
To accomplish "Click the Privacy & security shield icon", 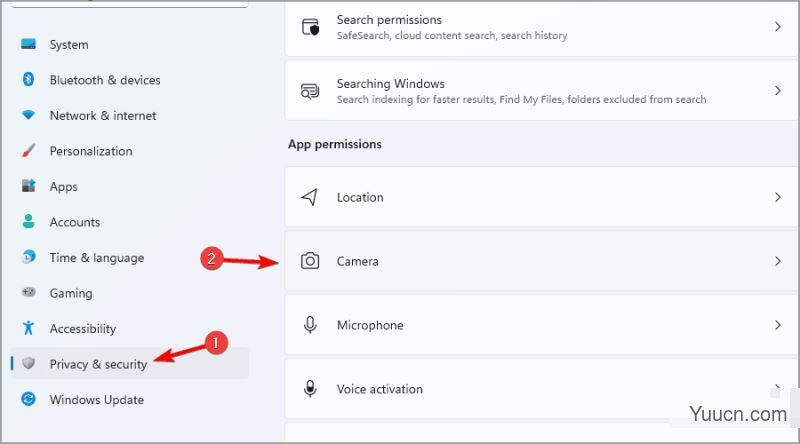I will click(x=29, y=363).
